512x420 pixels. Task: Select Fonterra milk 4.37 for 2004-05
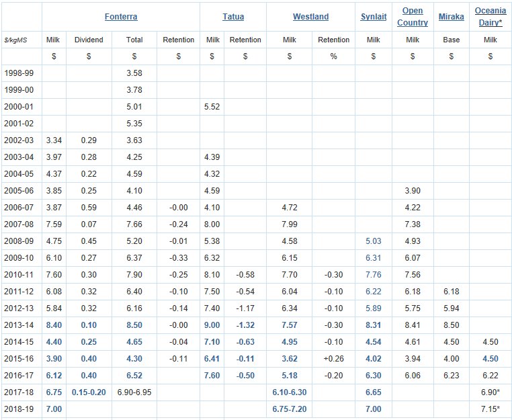(x=54, y=174)
